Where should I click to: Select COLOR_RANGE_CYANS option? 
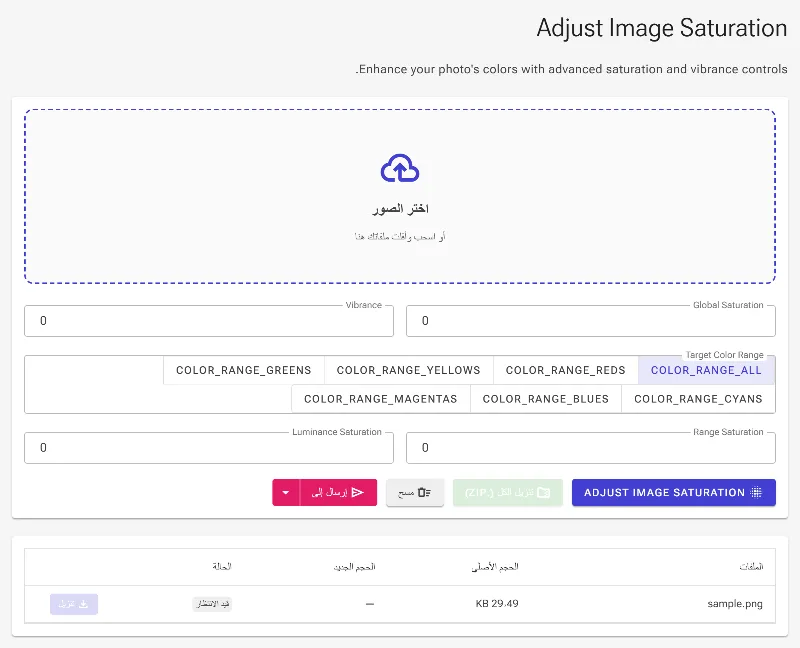tap(698, 399)
